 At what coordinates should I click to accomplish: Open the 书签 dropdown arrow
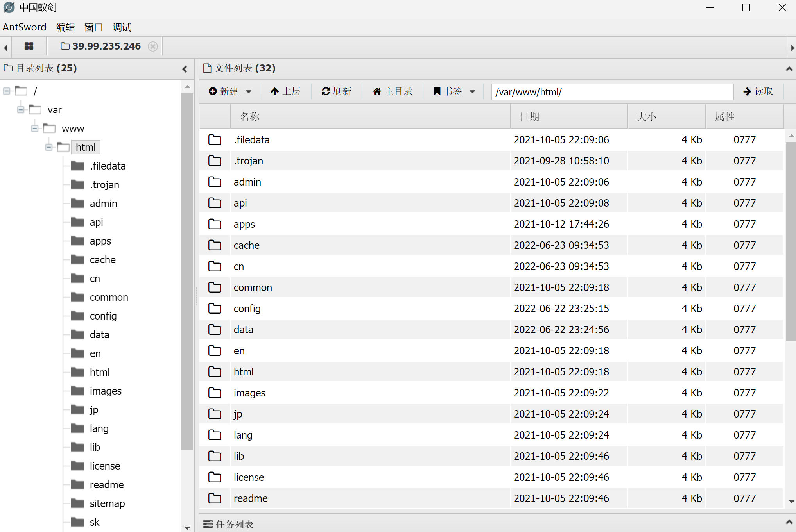[472, 92]
